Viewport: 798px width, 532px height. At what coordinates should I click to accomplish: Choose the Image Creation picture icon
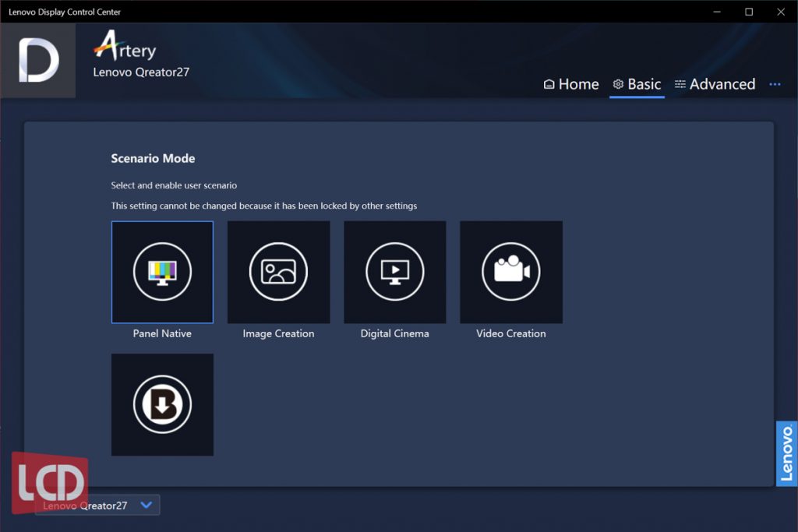click(x=278, y=272)
